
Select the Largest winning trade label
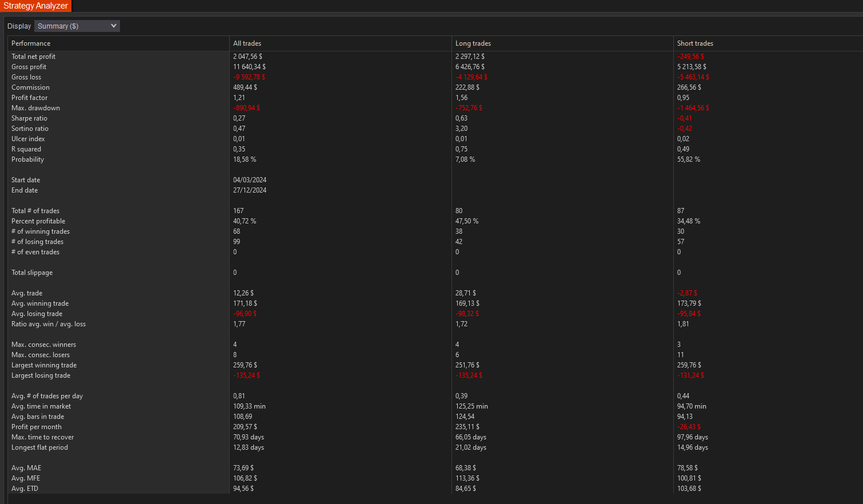point(44,365)
